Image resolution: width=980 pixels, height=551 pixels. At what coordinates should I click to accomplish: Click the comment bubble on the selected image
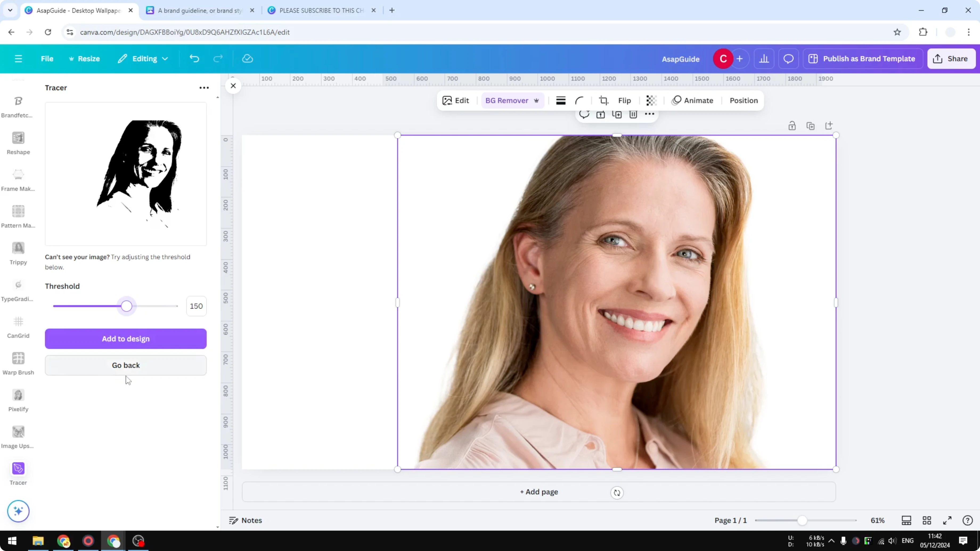tap(584, 114)
